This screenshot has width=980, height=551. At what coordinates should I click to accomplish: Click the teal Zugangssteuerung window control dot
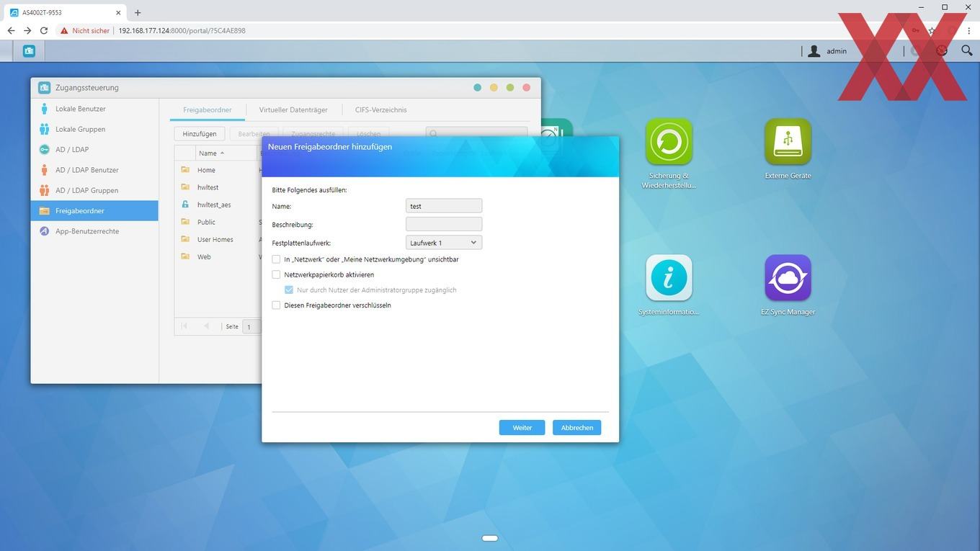477,87
